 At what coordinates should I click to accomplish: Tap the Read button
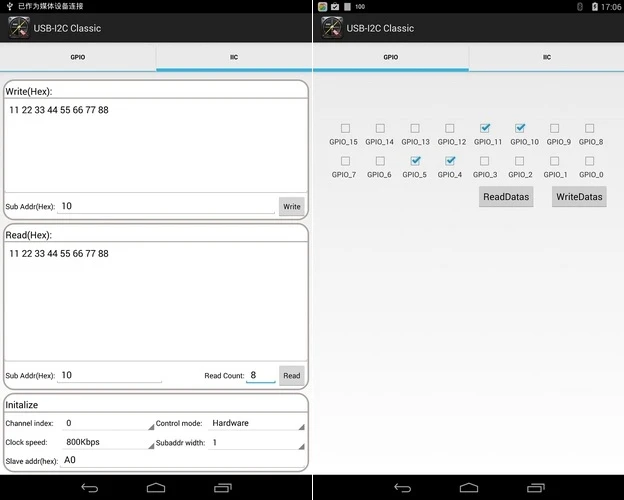click(292, 376)
